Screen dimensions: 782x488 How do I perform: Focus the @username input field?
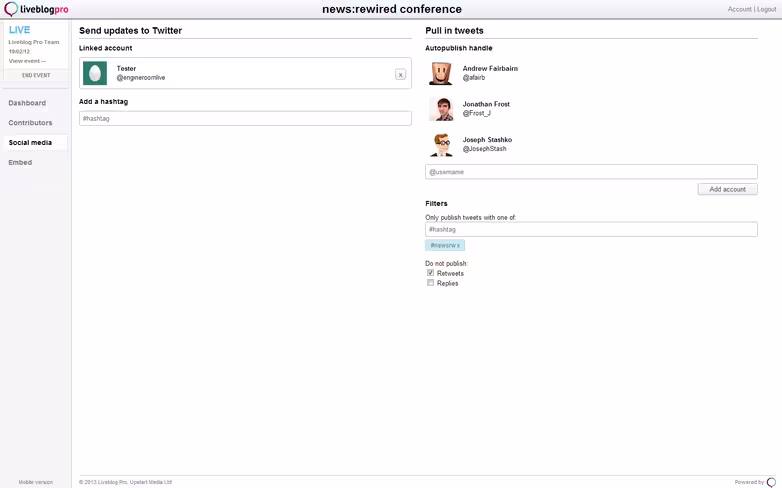[591, 172]
